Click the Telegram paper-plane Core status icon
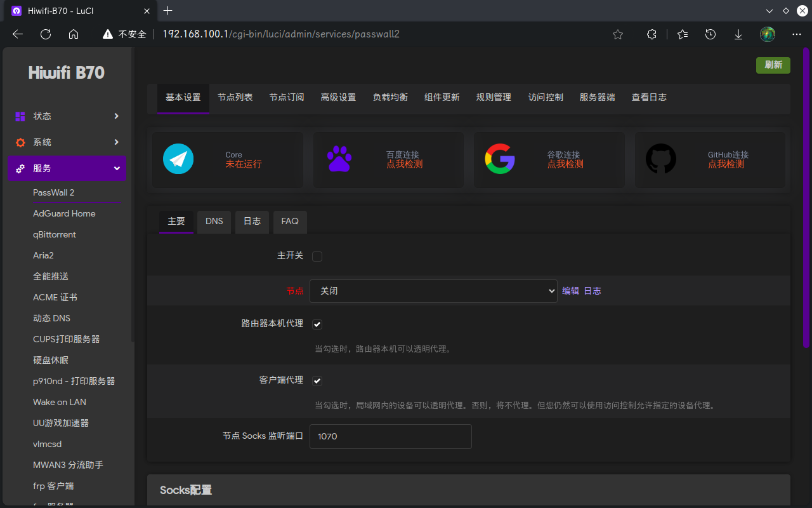The height and width of the screenshot is (508, 812). click(178, 159)
